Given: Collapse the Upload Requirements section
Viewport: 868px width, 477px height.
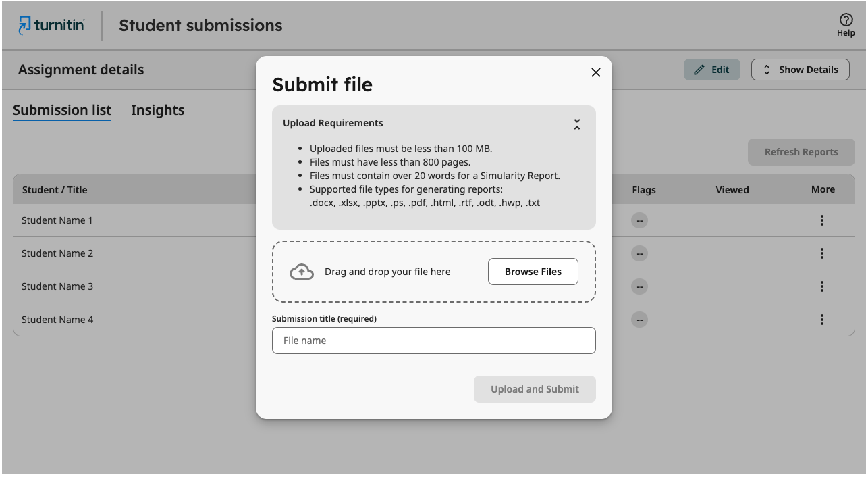Looking at the screenshot, I should click(577, 124).
